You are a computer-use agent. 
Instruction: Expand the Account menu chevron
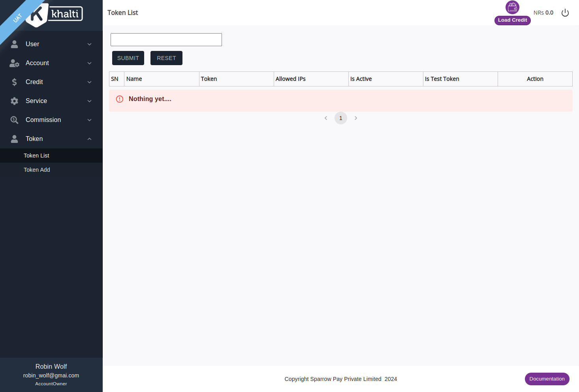coord(89,63)
